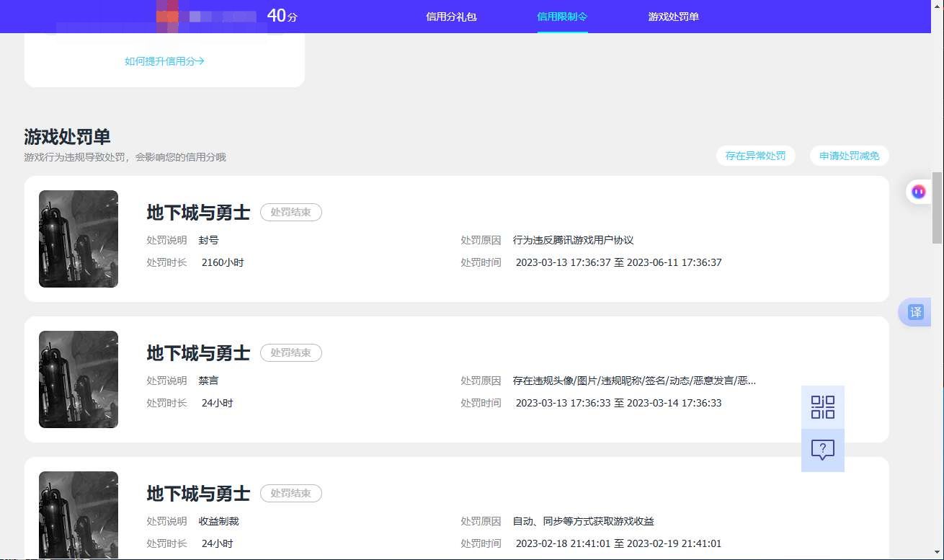944x560 pixels.
Task: Click the translate 译 floating icon
Action: click(915, 312)
